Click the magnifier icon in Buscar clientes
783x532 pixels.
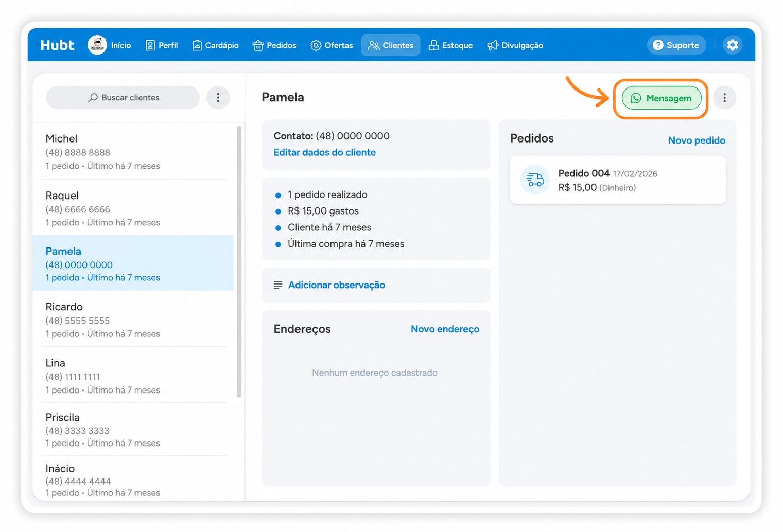[x=93, y=98]
